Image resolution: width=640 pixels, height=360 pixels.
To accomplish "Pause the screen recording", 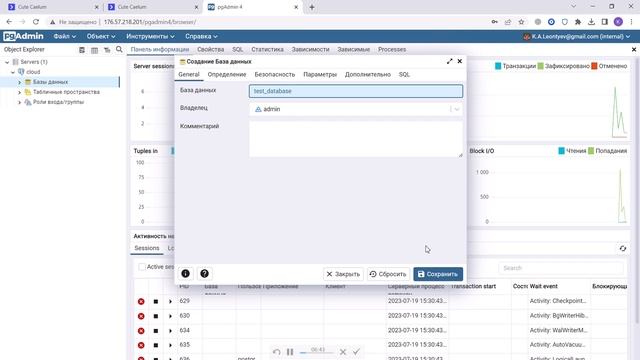I will click(x=290, y=351).
